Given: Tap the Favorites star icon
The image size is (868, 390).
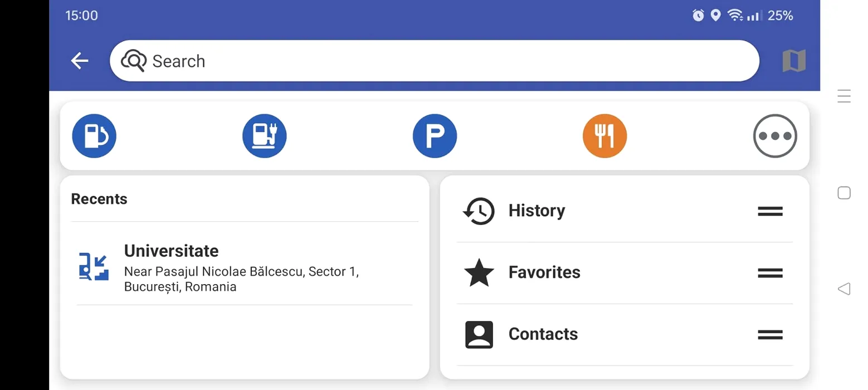Looking at the screenshot, I should tap(479, 273).
